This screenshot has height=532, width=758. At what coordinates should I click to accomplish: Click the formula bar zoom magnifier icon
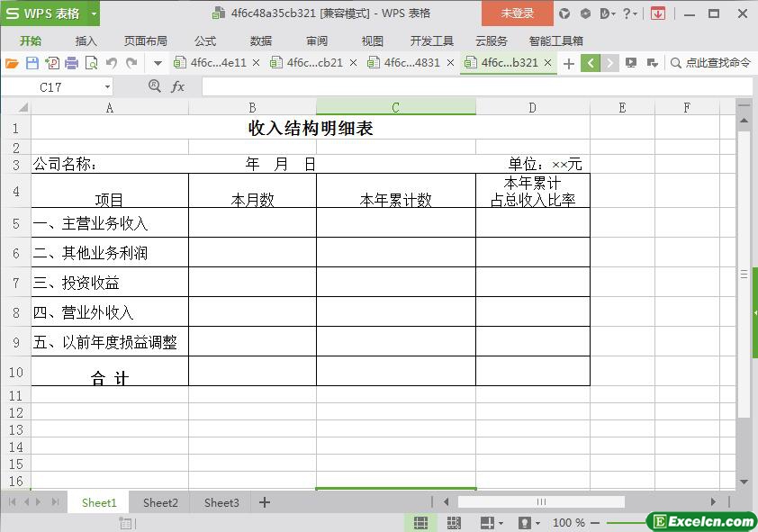click(154, 86)
